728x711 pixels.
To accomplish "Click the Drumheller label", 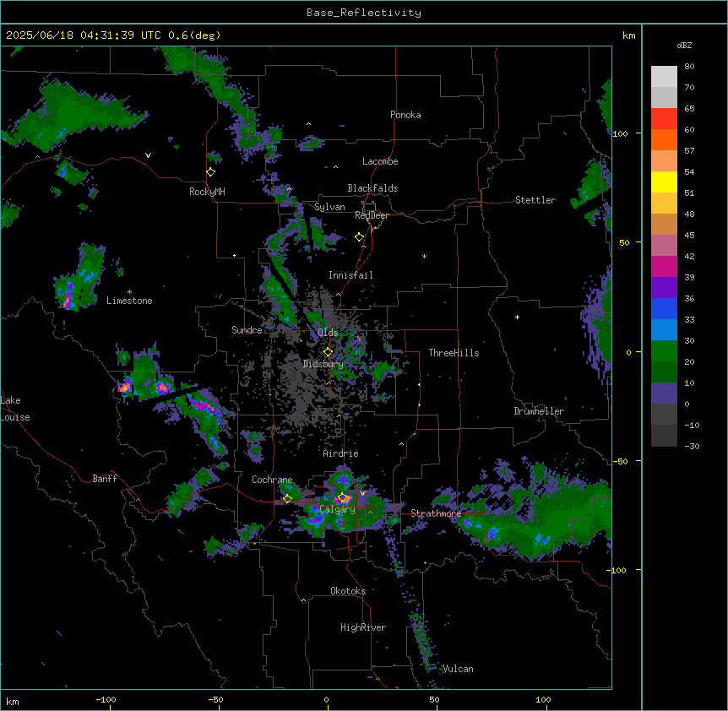I will (x=539, y=411).
